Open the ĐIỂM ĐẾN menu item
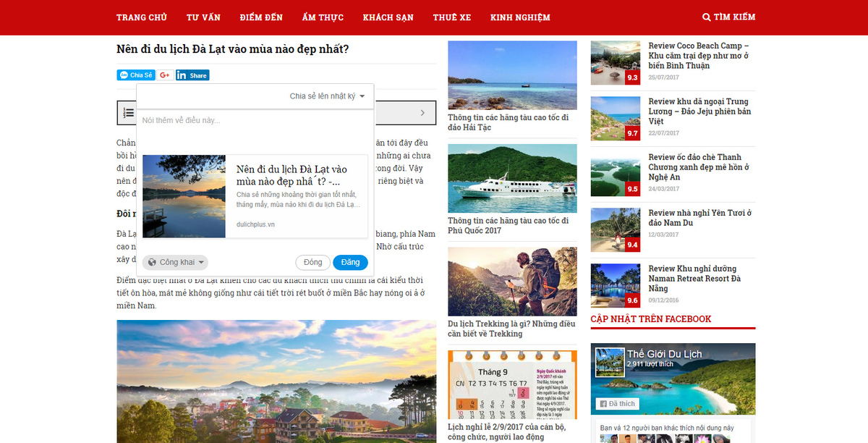The height and width of the screenshot is (443, 868). pos(261,17)
